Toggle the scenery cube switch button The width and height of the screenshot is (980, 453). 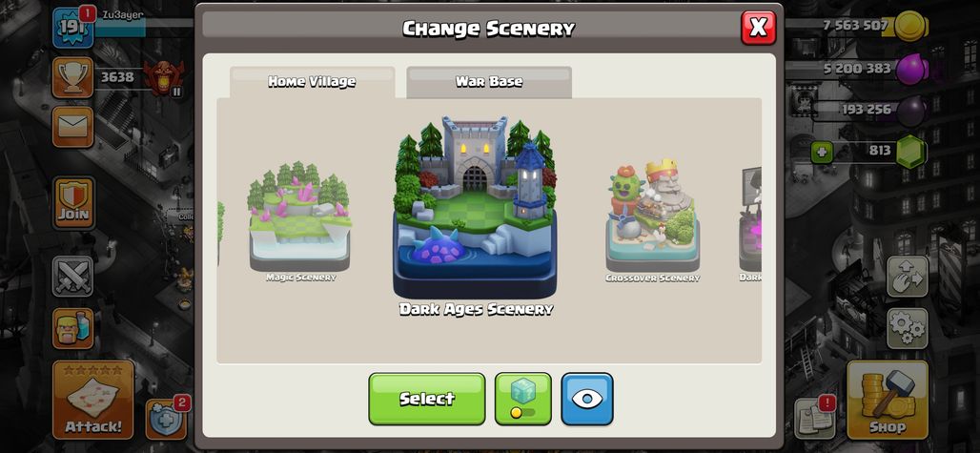coord(522,399)
